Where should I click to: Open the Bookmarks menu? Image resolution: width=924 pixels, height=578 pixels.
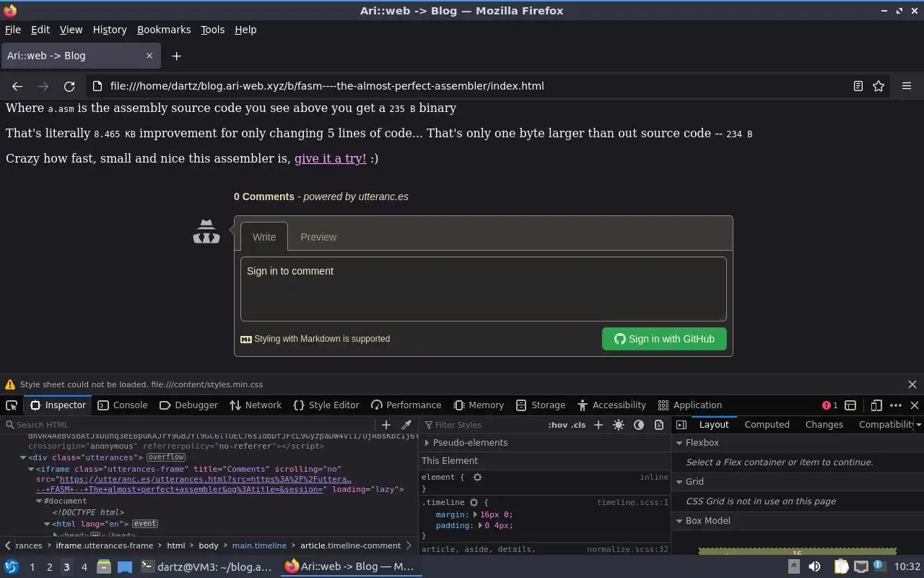pos(164,30)
